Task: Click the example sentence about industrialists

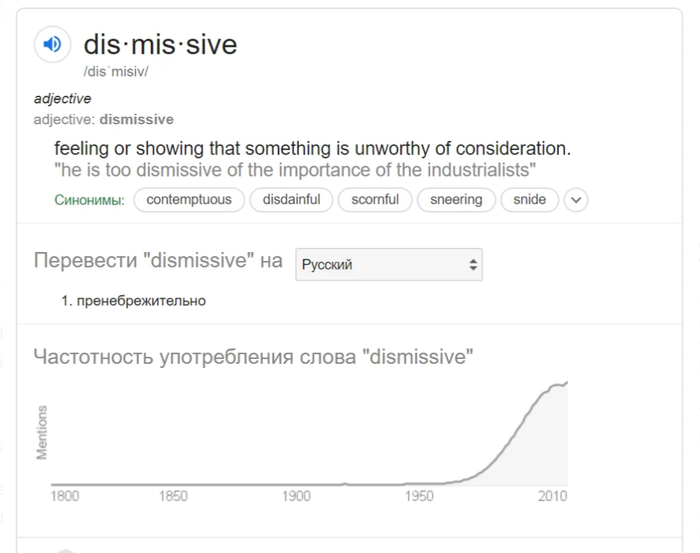Action: point(295,170)
